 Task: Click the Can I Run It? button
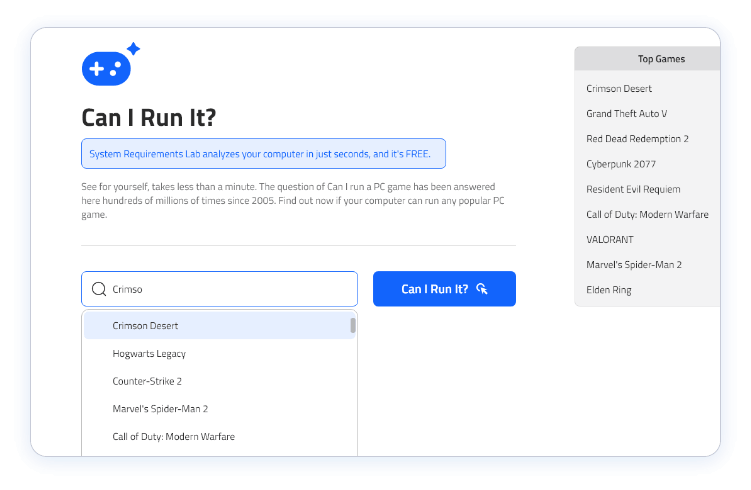coord(444,289)
